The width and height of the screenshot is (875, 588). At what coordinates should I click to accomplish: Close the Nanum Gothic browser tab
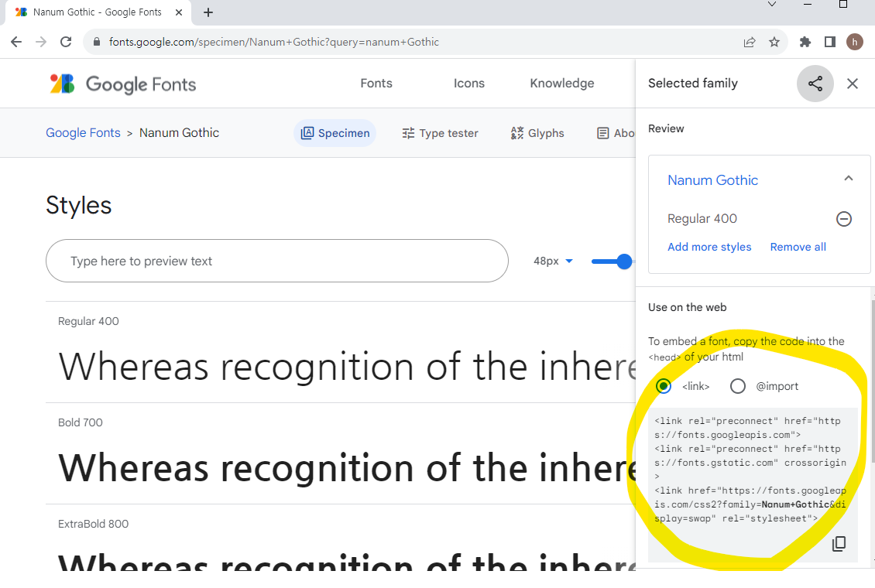coord(179,12)
